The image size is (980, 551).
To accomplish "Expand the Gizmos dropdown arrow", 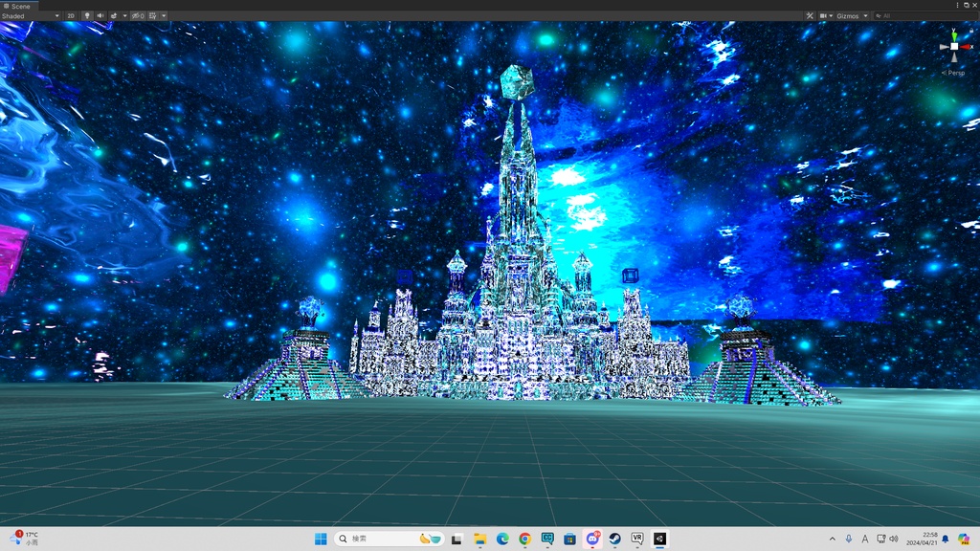I will click(865, 15).
